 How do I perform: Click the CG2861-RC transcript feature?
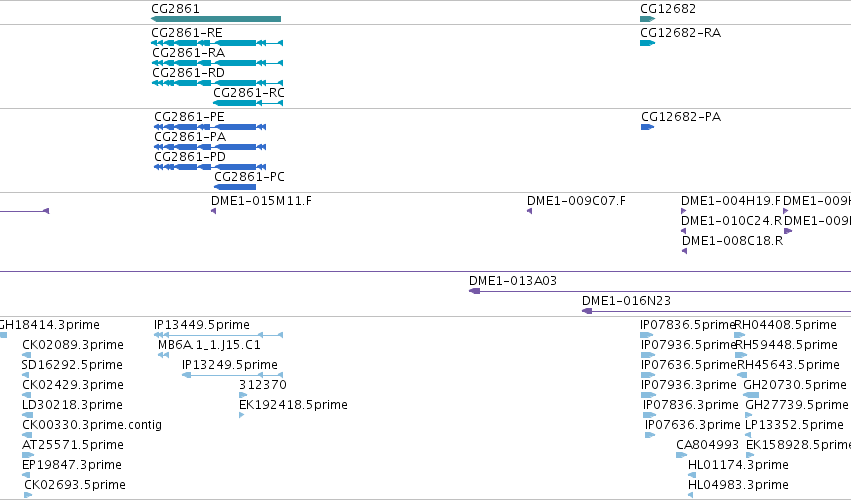pos(248,103)
